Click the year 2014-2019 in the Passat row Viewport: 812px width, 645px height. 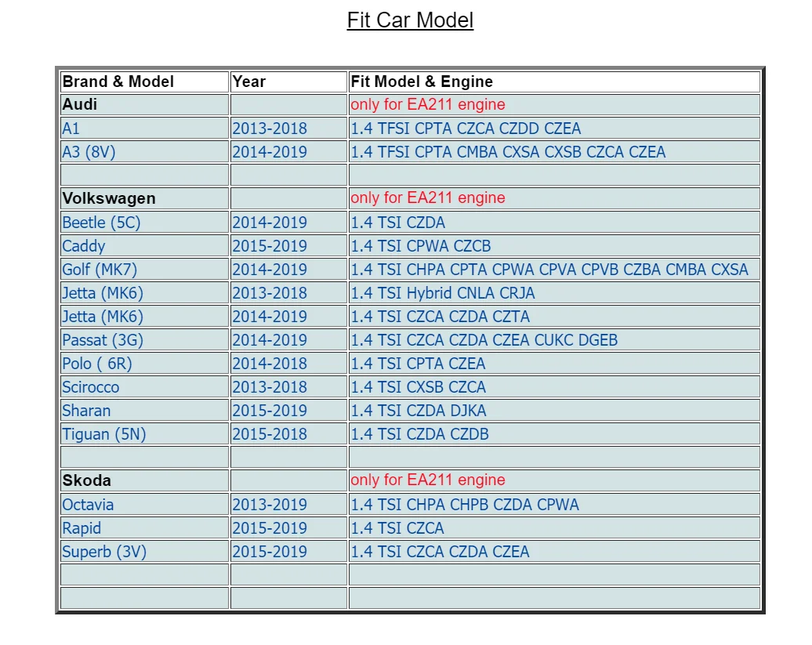pyautogui.click(x=288, y=339)
